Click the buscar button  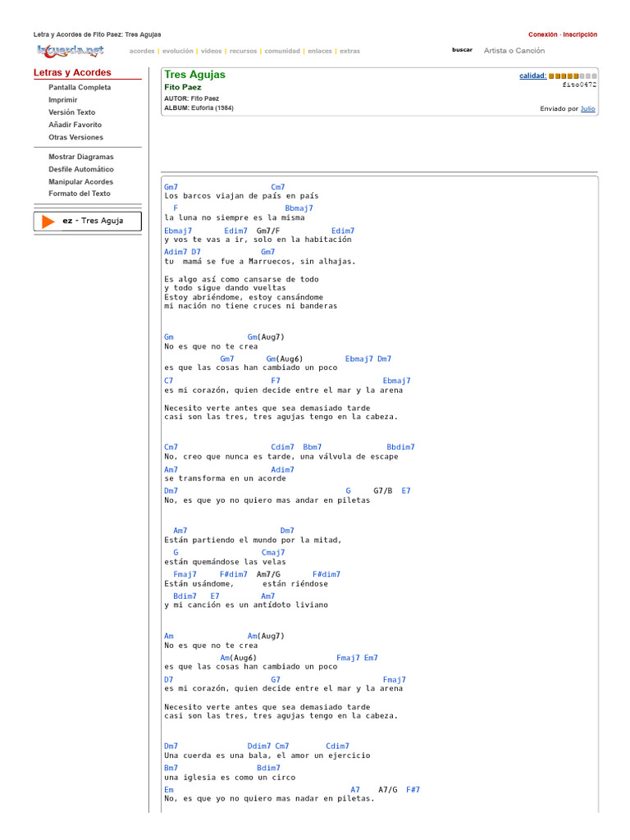point(462,50)
